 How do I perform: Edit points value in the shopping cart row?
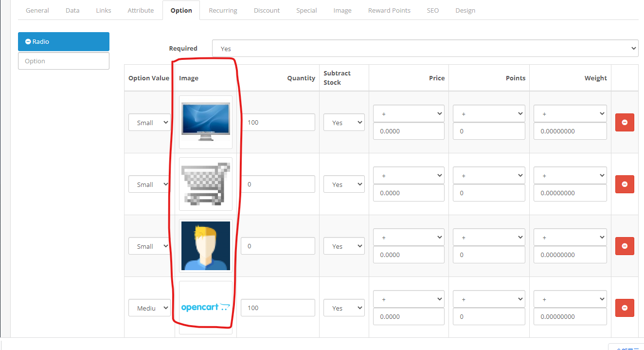click(x=489, y=193)
